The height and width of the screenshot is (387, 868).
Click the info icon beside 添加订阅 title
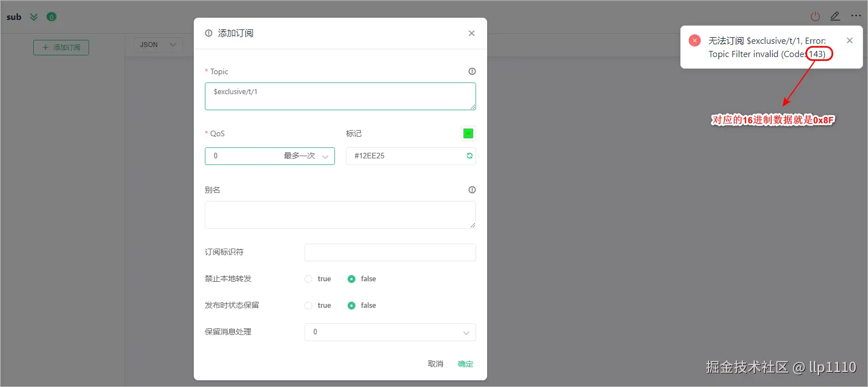[x=209, y=33]
